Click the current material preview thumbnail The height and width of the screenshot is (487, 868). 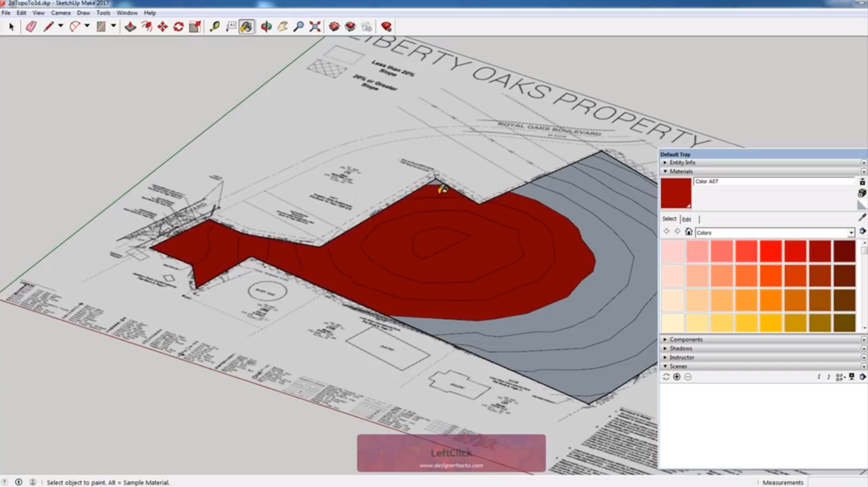[x=676, y=193]
